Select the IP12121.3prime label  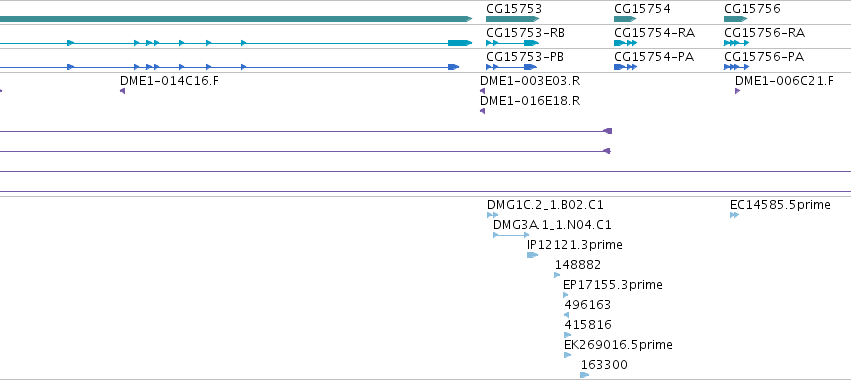[x=575, y=245]
